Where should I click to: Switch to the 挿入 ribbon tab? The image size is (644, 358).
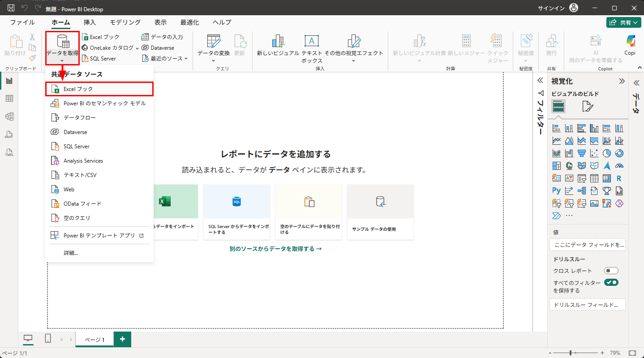pyautogui.click(x=90, y=22)
